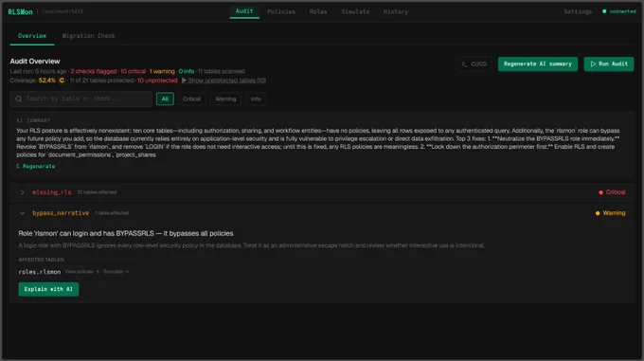Viewport: 644px width, 361px height.
Task: Click the connected status indicator
Action: pyautogui.click(x=619, y=11)
